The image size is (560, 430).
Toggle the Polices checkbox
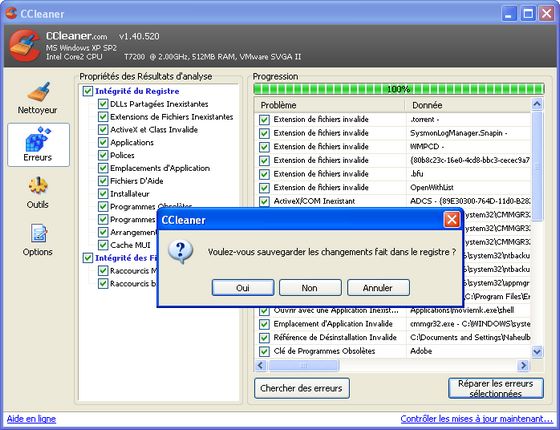tap(103, 155)
